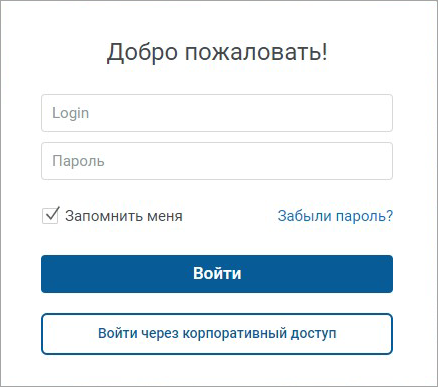Disable the Запомнить меня option
The image size is (438, 387).
point(50,216)
